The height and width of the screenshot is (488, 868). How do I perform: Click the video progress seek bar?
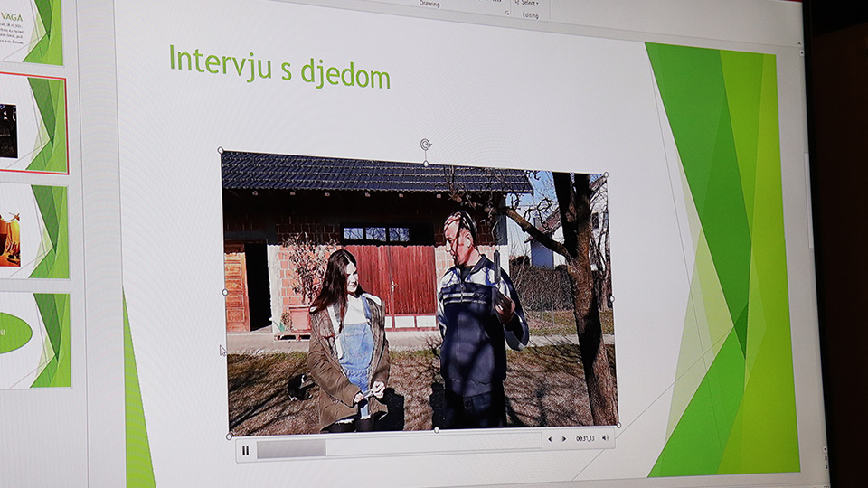(x=399, y=445)
